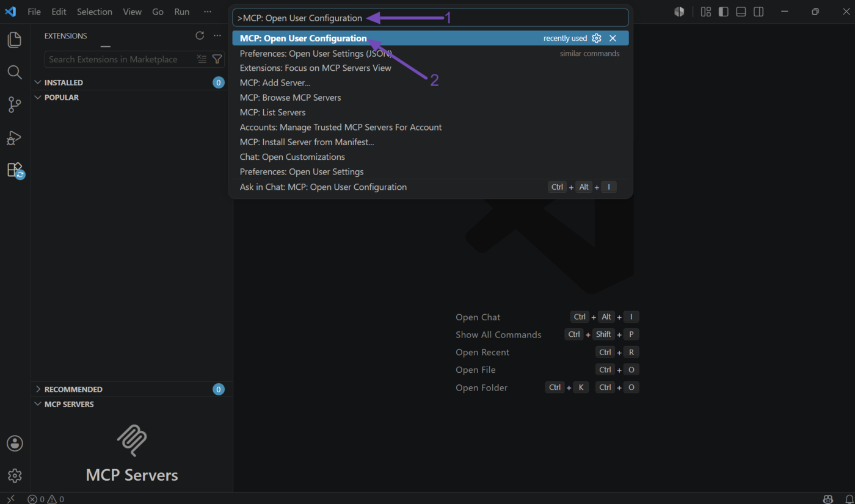
Task: Configure keybinding gear for Open User Configuration
Action: (597, 38)
